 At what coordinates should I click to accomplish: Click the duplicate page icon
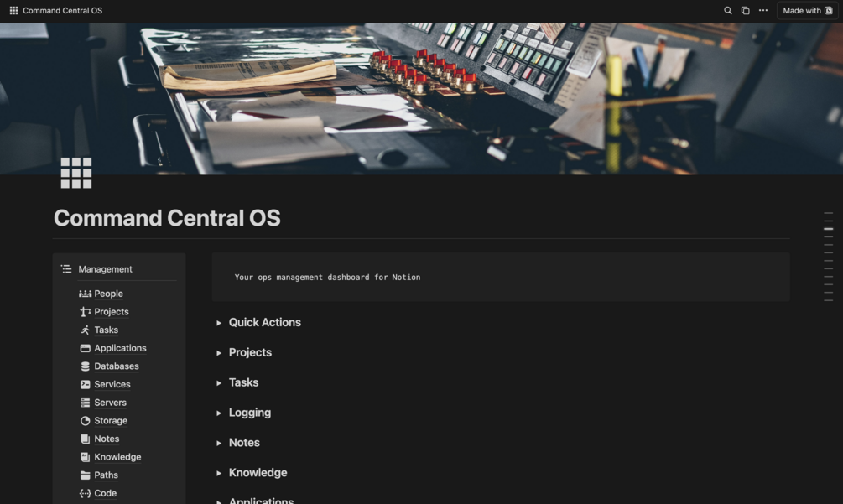(745, 10)
